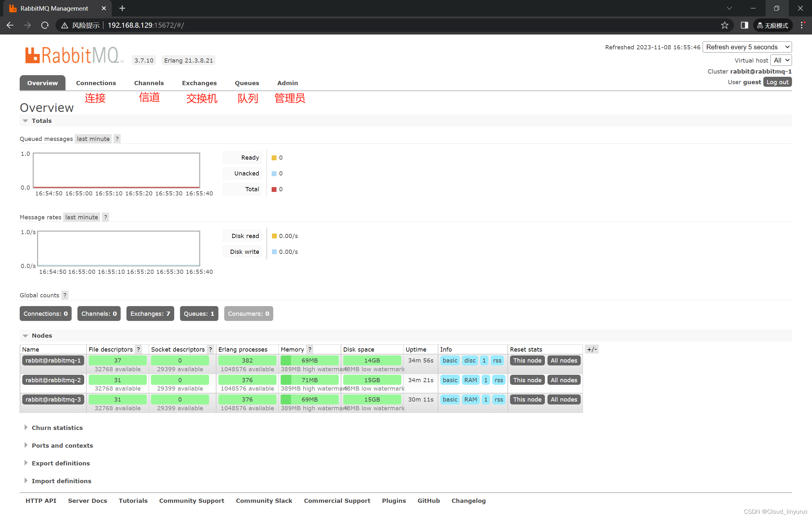
Task: Click the bookmark star icon
Action: 724,25
